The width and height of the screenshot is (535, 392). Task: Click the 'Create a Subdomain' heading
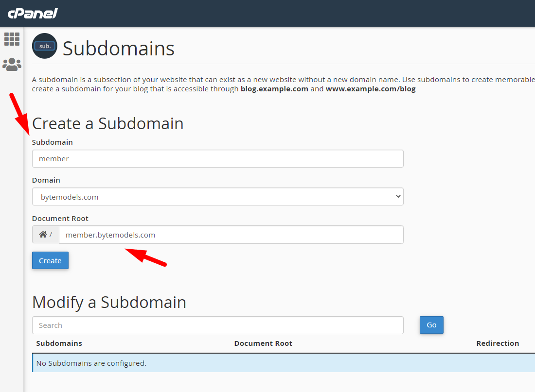(x=108, y=123)
